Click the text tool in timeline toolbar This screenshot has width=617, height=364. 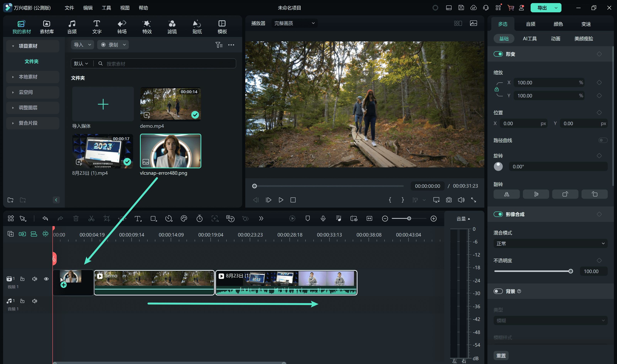click(x=138, y=219)
